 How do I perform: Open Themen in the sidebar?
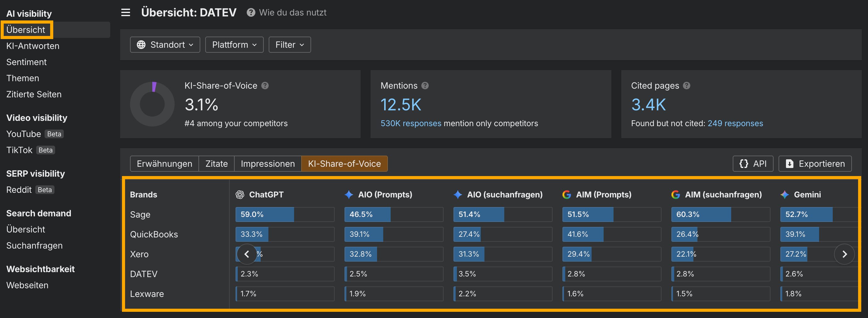point(23,79)
